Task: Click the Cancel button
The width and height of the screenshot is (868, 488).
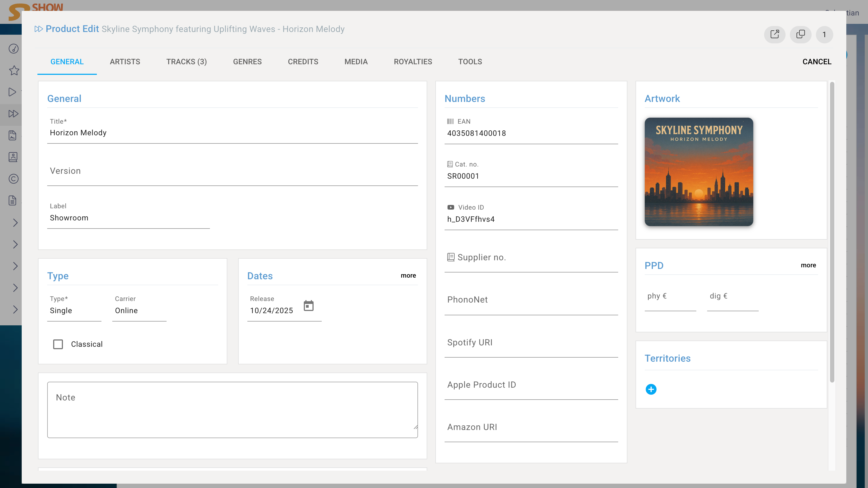Action: click(x=816, y=62)
